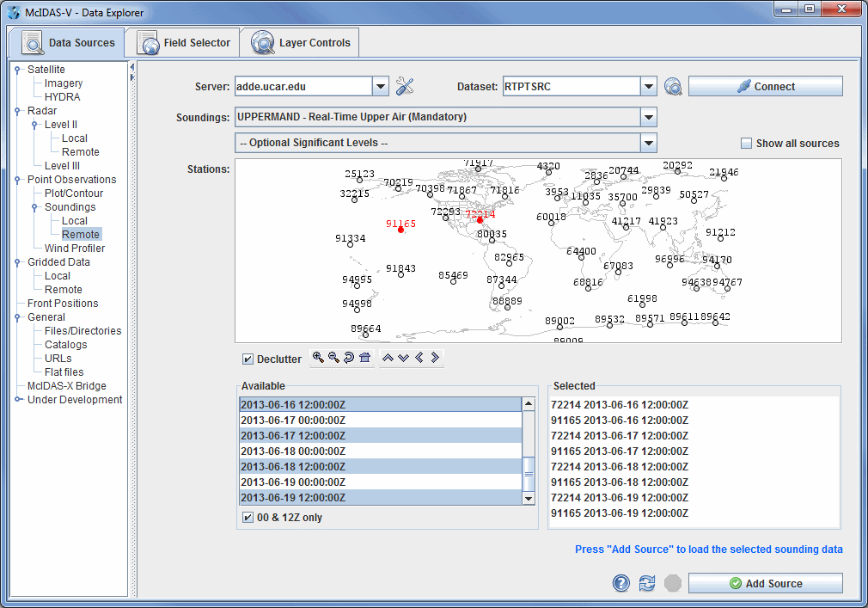Select McIDAS-X Bridge in the tree
Screen dimensions: 868x608
(x=66, y=386)
